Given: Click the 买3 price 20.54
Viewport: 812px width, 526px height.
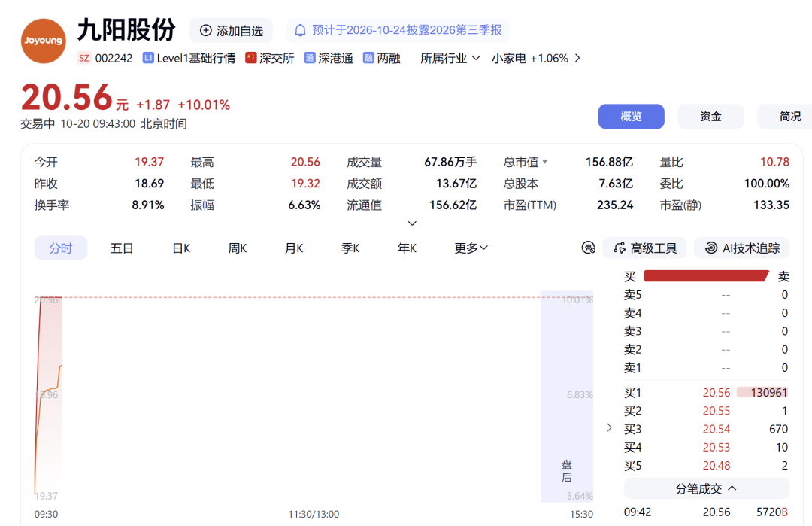Looking at the screenshot, I should click(x=717, y=429).
